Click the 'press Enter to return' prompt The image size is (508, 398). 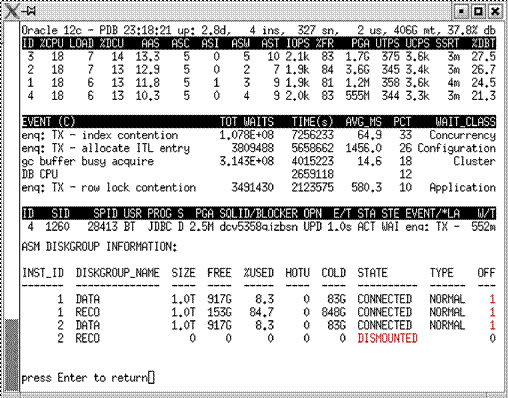[84, 378]
